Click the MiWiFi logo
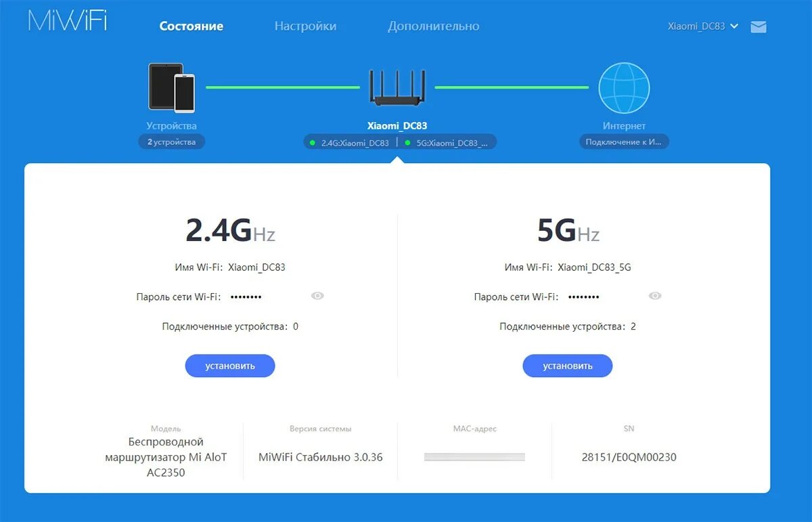Viewport: 812px width, 522px height. (x=68, y=20)
